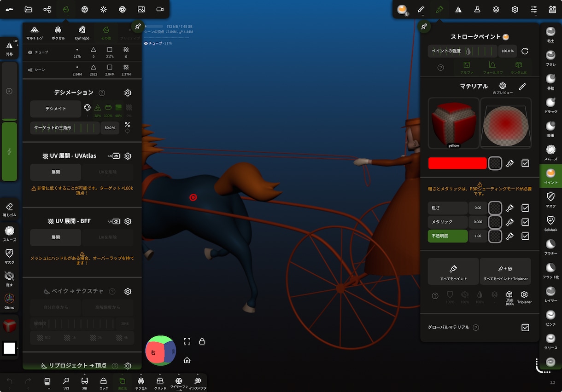Toggle the 不透明度 checkbox
562x392 pixels.
pyautogui.click(x=525, y=236)
